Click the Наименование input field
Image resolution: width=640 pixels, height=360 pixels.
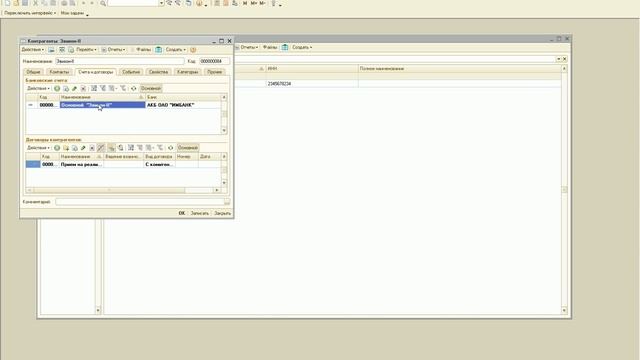pos(120,61)
